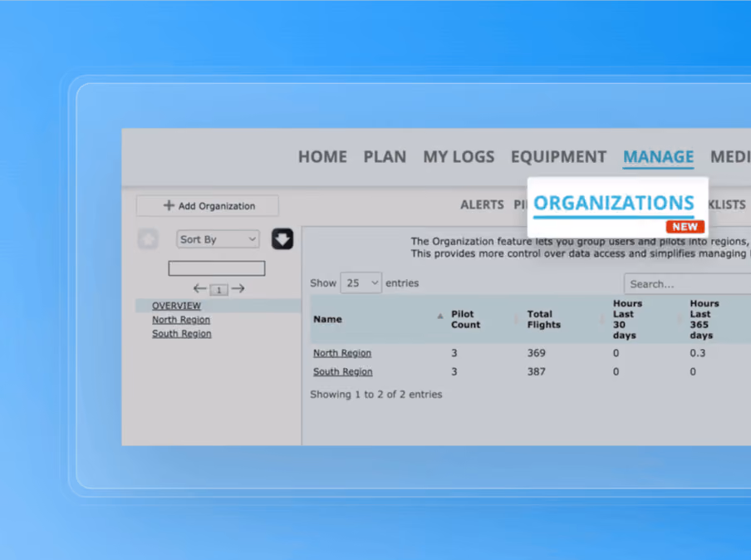Open South Region link in table

[342, 371]
